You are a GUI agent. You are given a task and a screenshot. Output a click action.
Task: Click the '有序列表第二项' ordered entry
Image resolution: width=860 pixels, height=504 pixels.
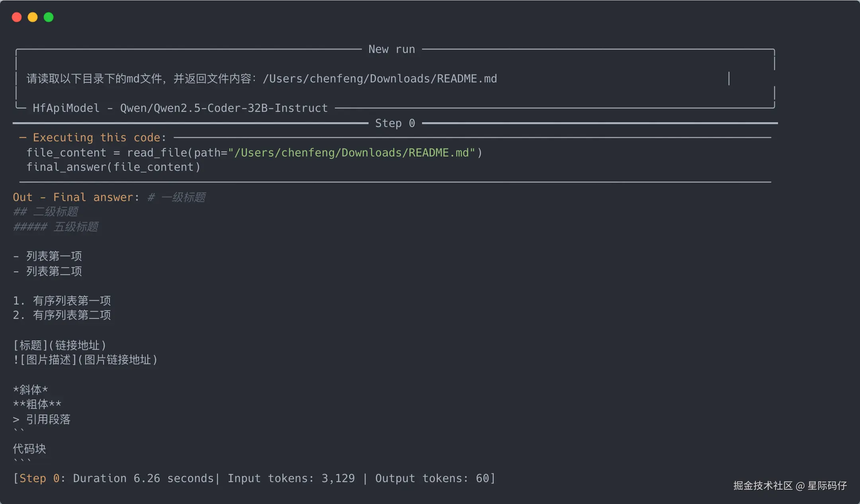coord(72,315)
